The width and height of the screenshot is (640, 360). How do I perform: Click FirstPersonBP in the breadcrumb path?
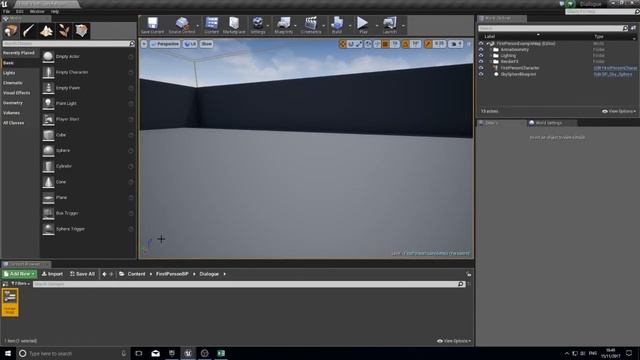[172, 274]
